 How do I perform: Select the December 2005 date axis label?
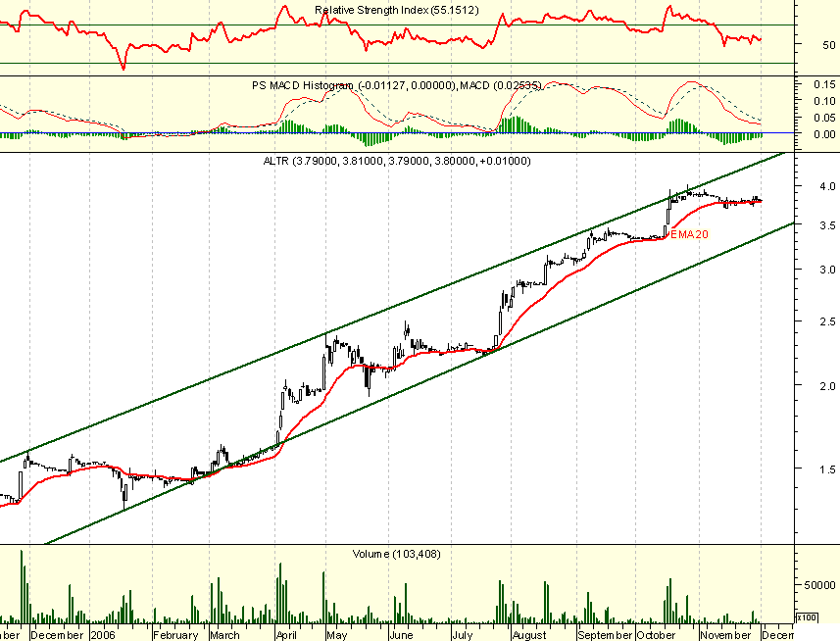57,635
